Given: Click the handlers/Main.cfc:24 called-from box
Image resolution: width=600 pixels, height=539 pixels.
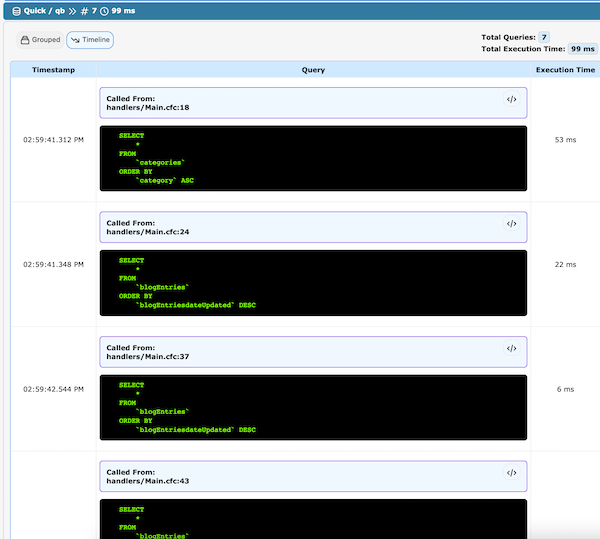Looking at the screenshot, I should 313,227.
